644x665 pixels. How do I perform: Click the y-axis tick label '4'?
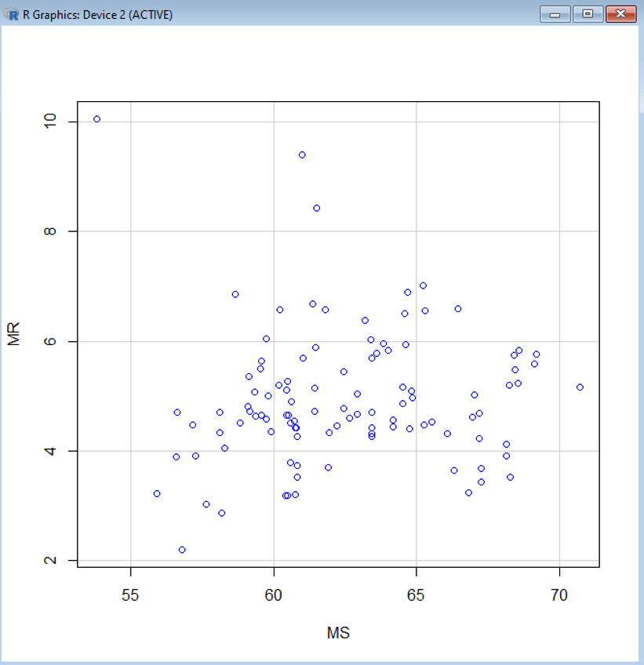pyautogui.click(x=50, y=450)
